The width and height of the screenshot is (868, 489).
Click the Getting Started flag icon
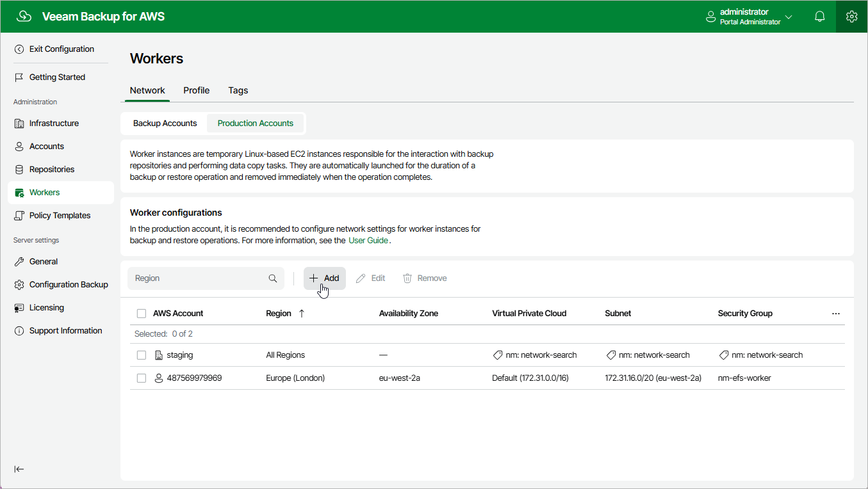point(19,77)
